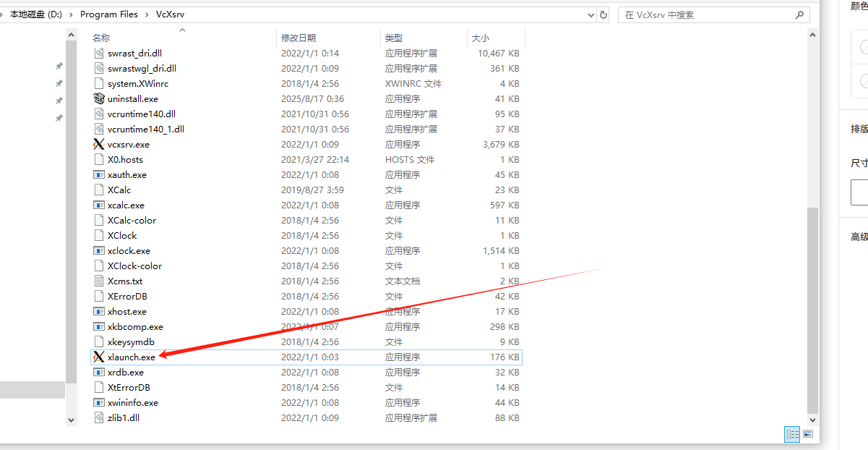Viewport: 868px width, 450px height.
Task: Select the Xcms.txt file name
Action: [x=125, y=281]
